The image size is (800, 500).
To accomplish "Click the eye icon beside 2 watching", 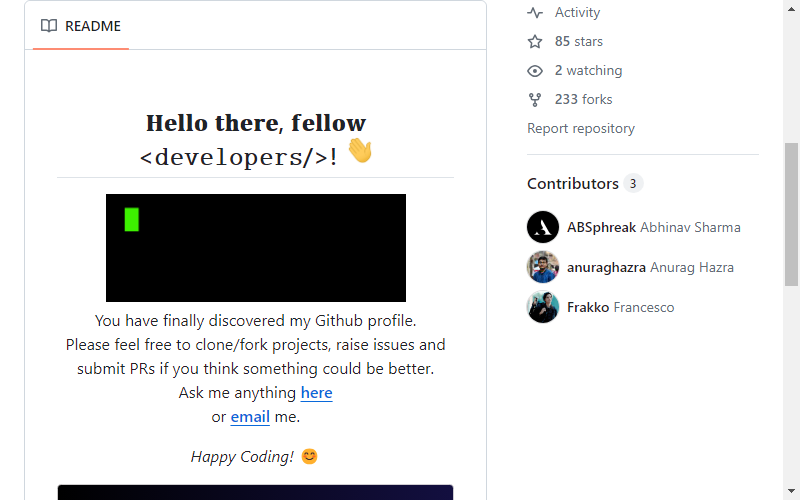I will (535, 70).
